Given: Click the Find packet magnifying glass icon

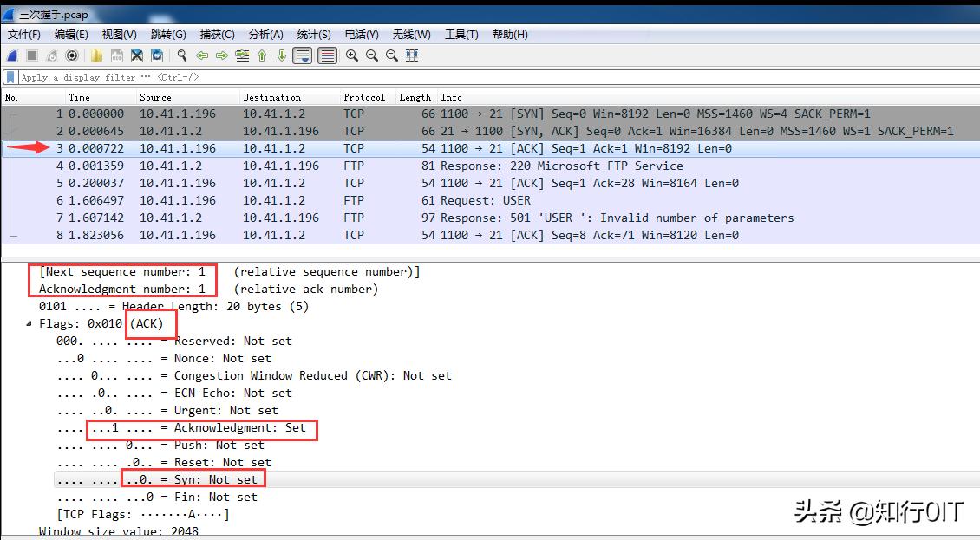Looking at the screenshot, I should click(x=181, y=55).
